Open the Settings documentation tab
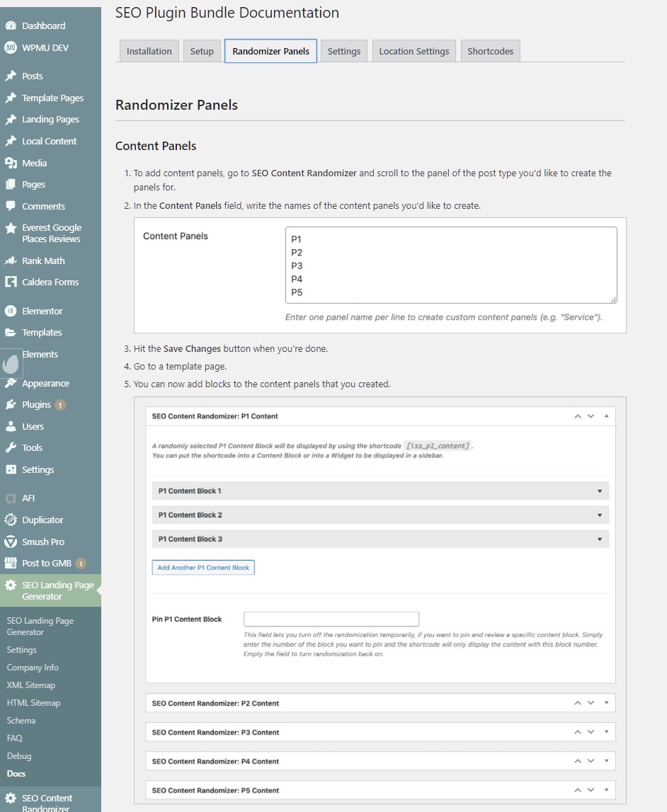The height and width of the screenshot is (812, 667). [x=344, y=51]
